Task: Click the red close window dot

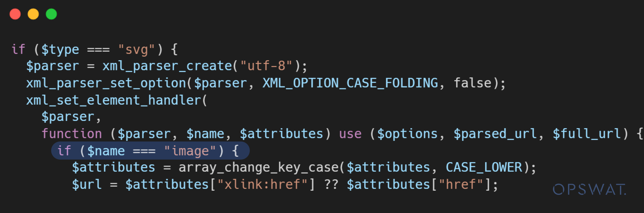Action: (x=15, y=14)
